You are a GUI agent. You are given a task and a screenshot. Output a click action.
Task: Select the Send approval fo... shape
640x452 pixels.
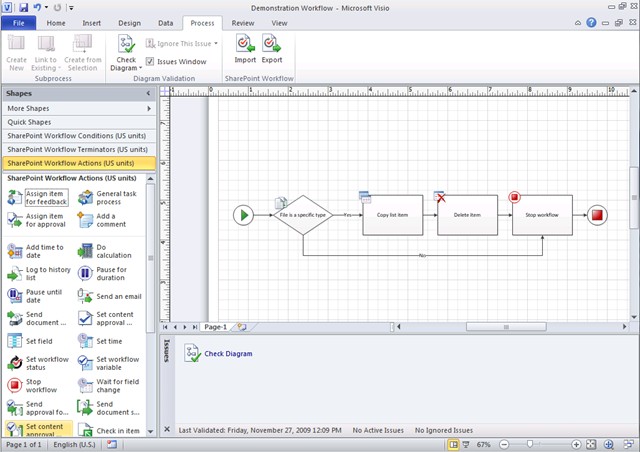[x=38, y=408]
